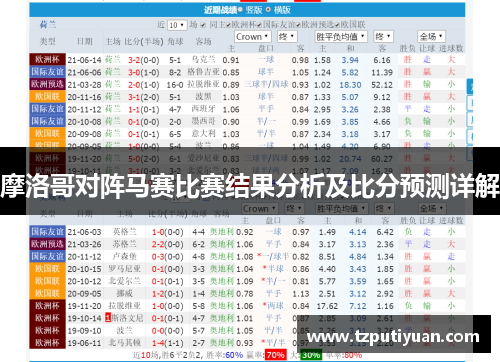Open the 意大利 opponent link
Viewport: 500px width, 362px height.
tap(203, 134)
